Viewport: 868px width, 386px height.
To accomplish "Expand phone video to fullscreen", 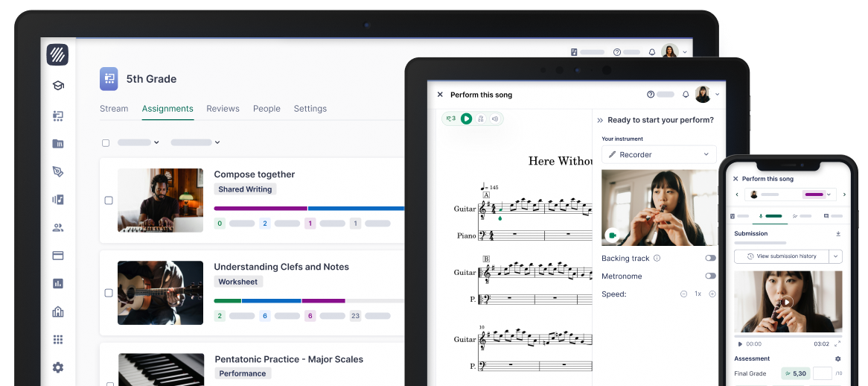I will coord(837,344).
